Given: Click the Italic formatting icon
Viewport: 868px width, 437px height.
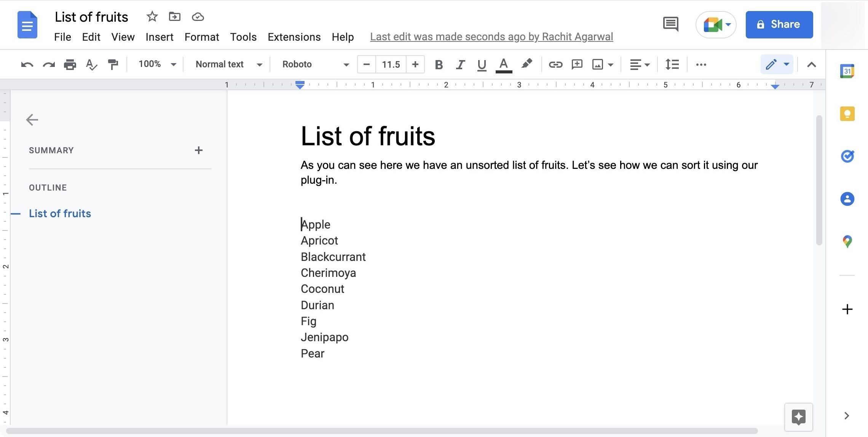Looking at the screenshot, I should pos(459,64).
